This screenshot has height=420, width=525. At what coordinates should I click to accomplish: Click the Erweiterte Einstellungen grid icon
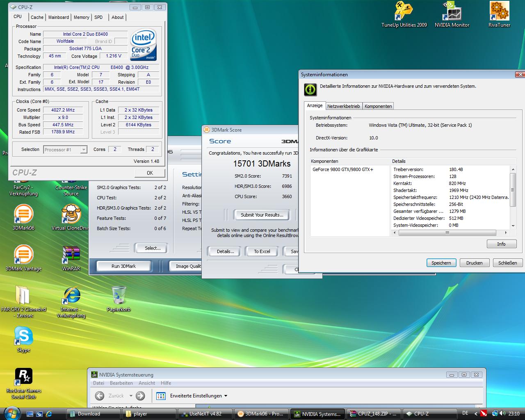click(161, 396)
